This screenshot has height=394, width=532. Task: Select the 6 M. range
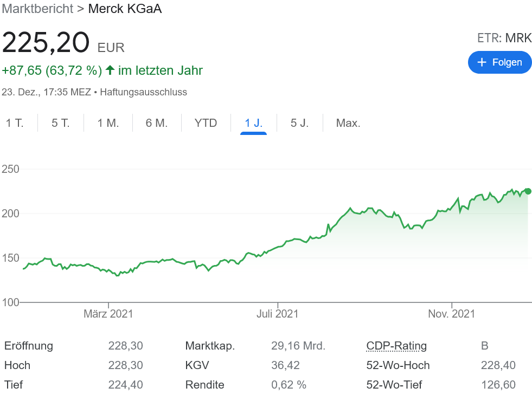[x=156, y=123]
